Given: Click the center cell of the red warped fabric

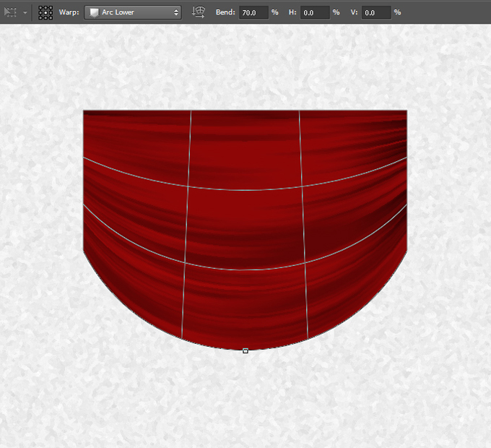Looking at the screenshot, I should (x=245, y=230).
